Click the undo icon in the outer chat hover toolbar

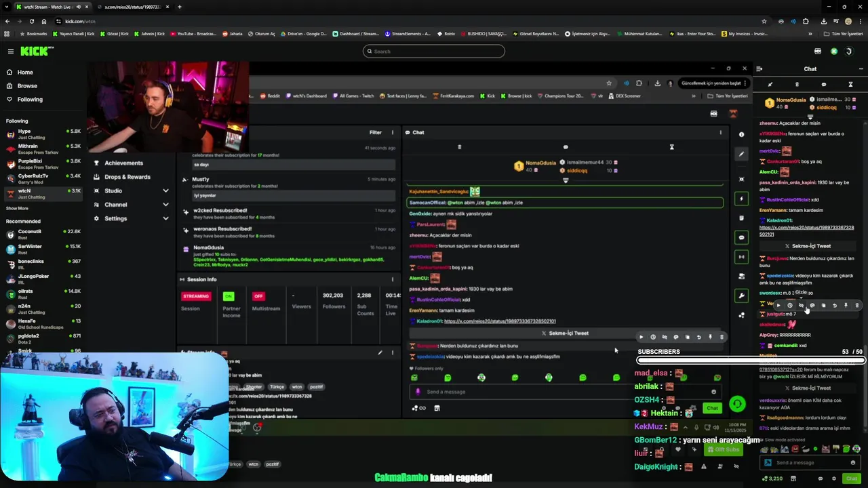pos(835,306)
